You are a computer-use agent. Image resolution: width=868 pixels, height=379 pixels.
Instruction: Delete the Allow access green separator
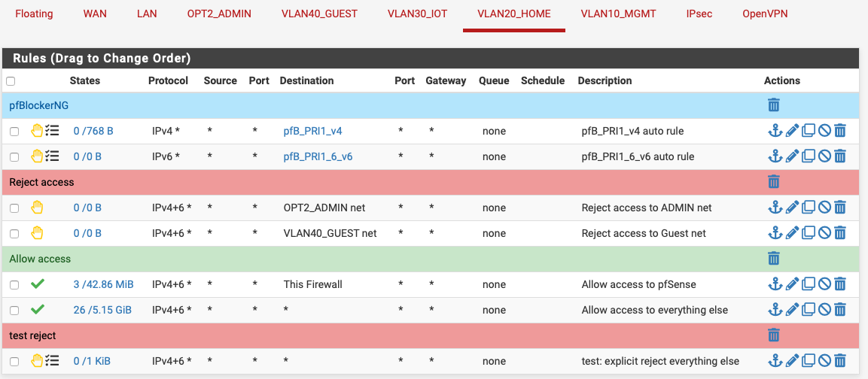(x=774, y=259)
